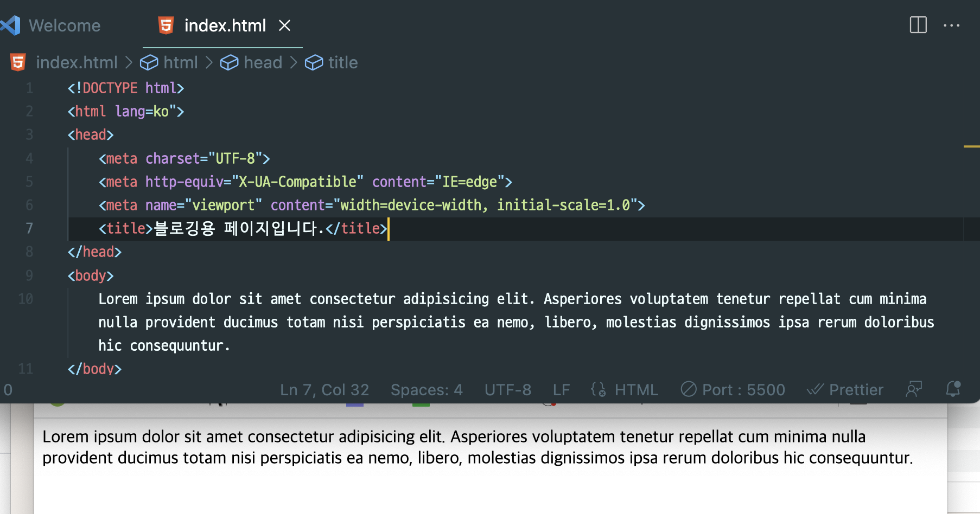Open the feedback person icon in status bar
Viewport: 980px width, 514px height.
click(914, 389)
